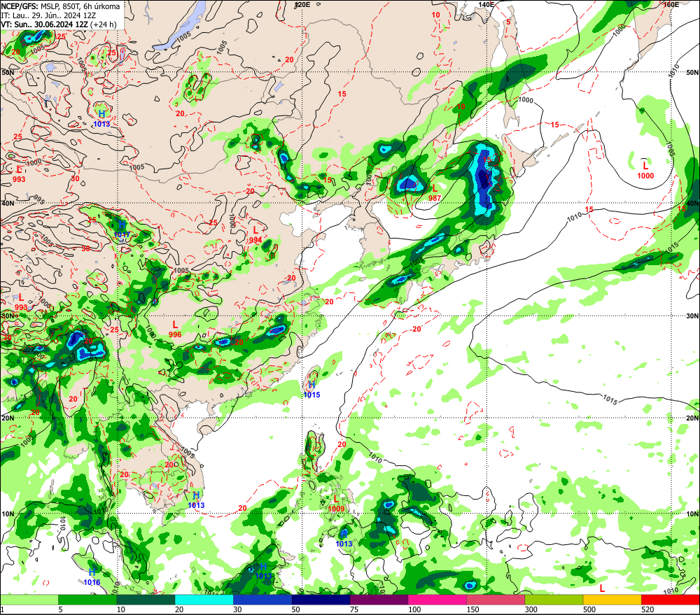Click the high pressure 'H 1017' marker
This screenshot has width=700, height=615.
pos(122,229)
